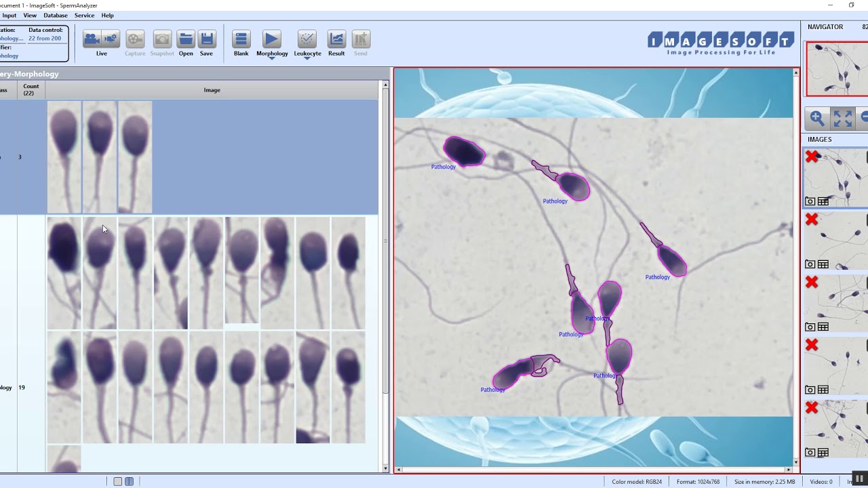
Task: Click the Leukocyte analysis icon
Action: (307, 39)
